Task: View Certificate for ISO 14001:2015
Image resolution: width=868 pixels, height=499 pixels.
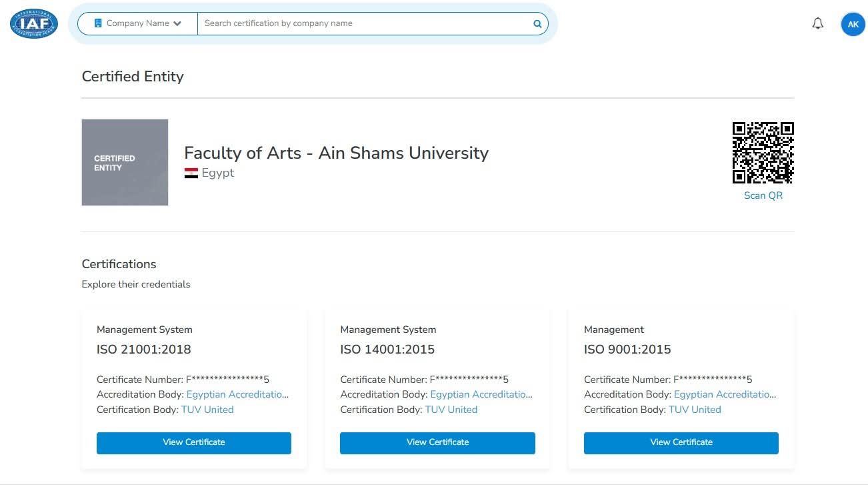Action: tap(437, 443)
